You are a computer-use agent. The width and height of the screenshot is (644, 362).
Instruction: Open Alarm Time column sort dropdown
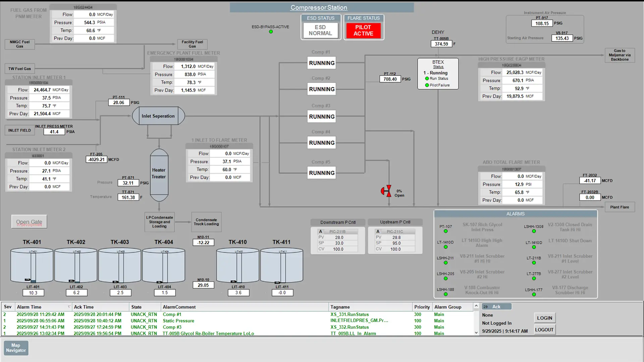click(69, 307)
